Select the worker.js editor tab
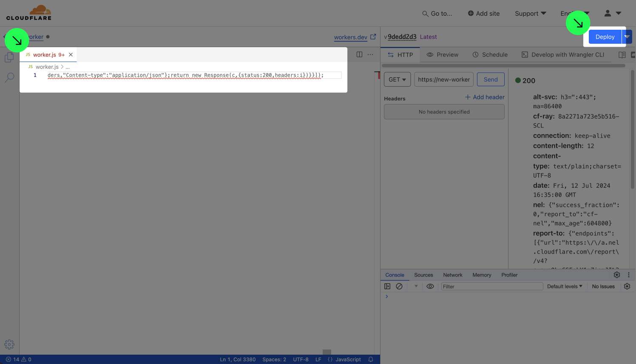Image resolution: width=636 pixels, height=364 pixels. point(48,55)
